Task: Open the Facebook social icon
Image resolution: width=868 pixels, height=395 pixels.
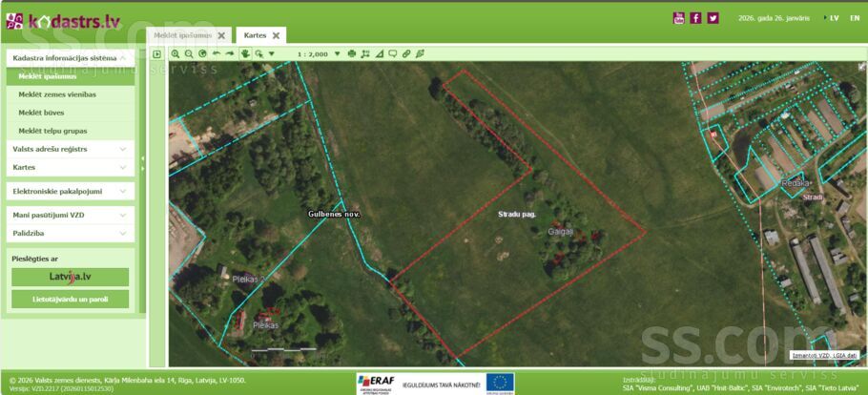Action: pos(696,18)
